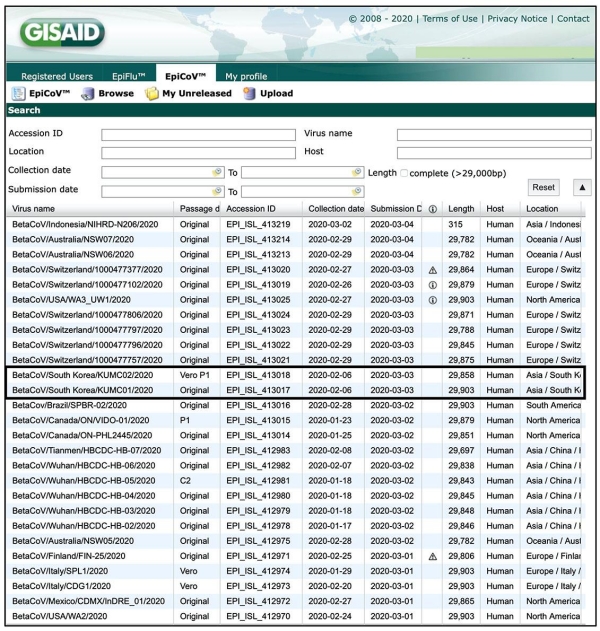Open the Collection date end calendar picker
600x631 pixels.
point(357,172)
